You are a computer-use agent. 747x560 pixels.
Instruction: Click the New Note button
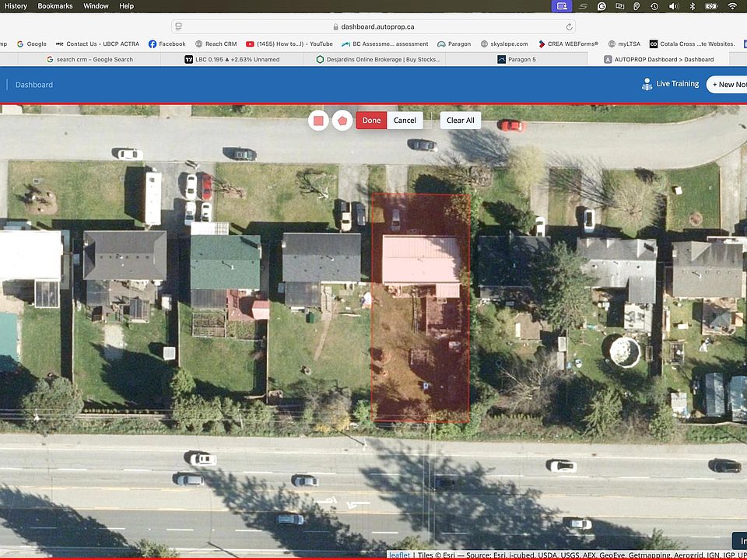tap(727, 84)
